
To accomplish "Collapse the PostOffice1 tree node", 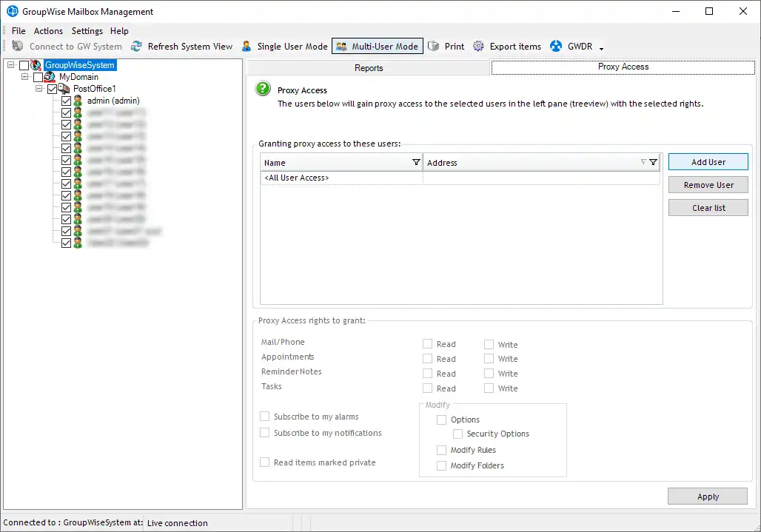I will tap(39, 89).
